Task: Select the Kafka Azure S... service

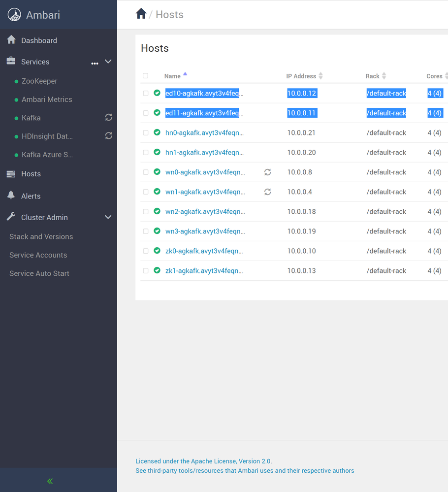Action: pyautogui.click(x=47, y=155)
